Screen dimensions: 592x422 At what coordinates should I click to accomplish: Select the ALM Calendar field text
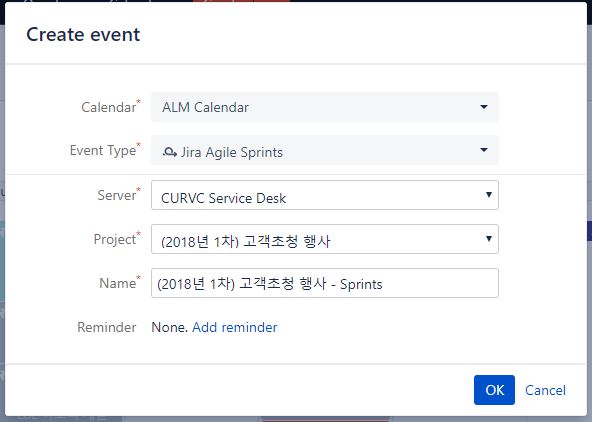[205, 108]
